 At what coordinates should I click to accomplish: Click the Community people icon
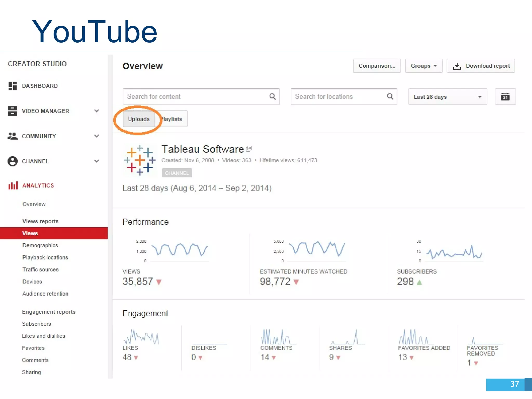[x=12, y=136]
